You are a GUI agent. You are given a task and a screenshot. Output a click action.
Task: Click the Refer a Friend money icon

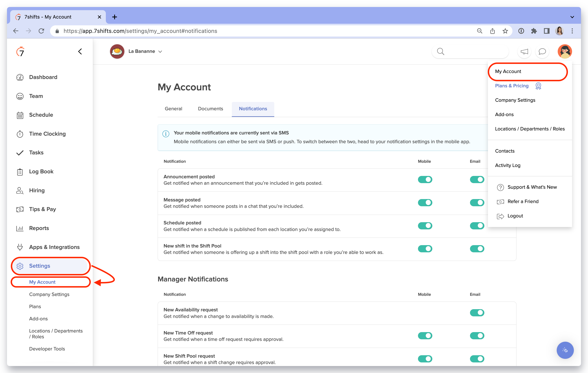pyautogui.click(x=500, y=202)
